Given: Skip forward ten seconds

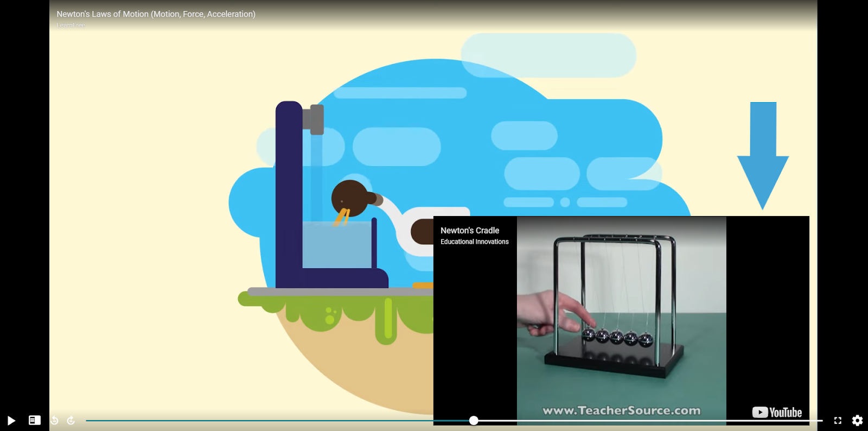Looking at the screenshot, I should [71, 420].
